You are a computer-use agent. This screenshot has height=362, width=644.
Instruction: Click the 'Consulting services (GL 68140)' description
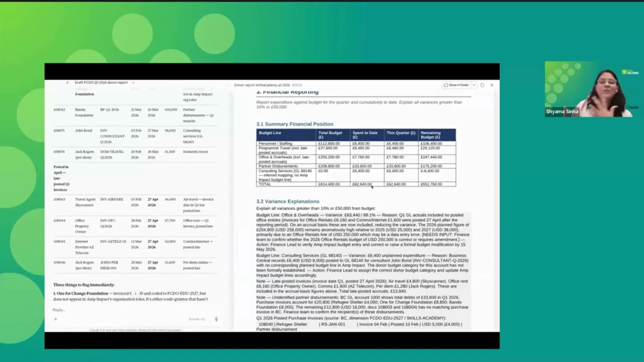tap(193, 136)
